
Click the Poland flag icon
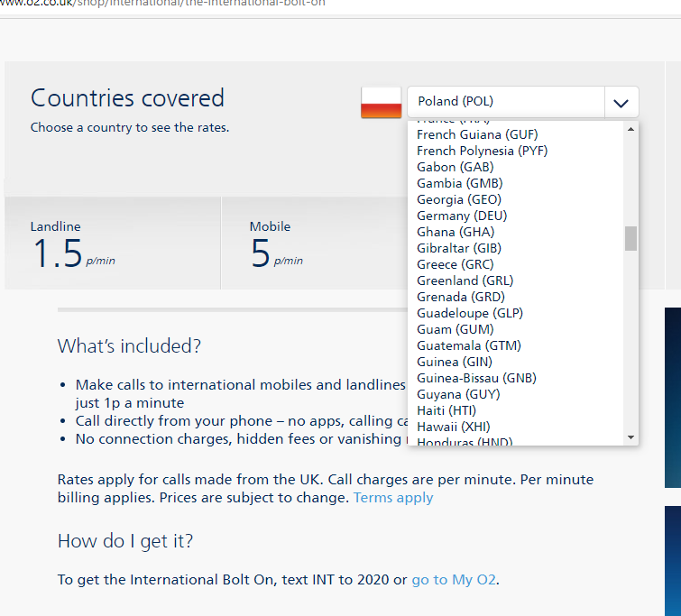[x=381, y=103]
